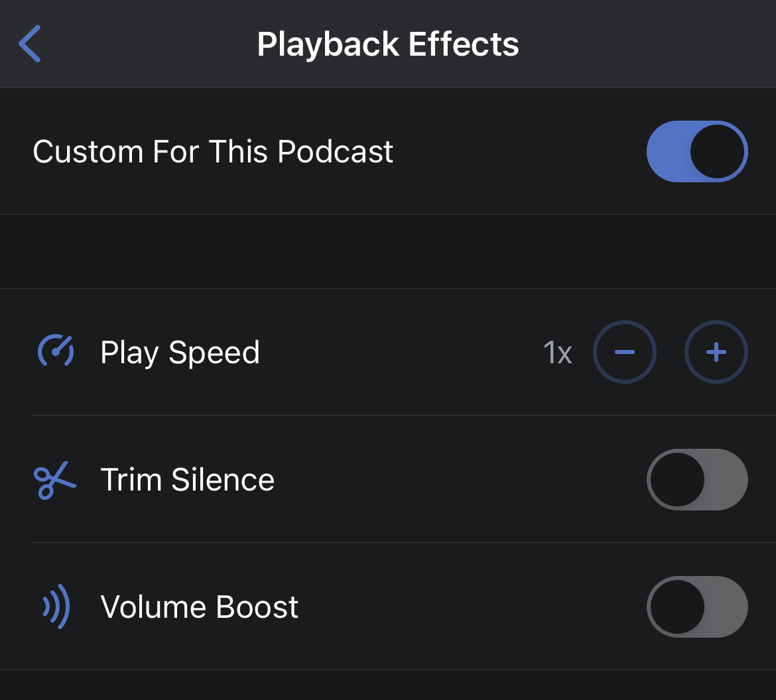Increase play speed with the plus button
Viewport: 776px width, 700px height.
[716, 352]
